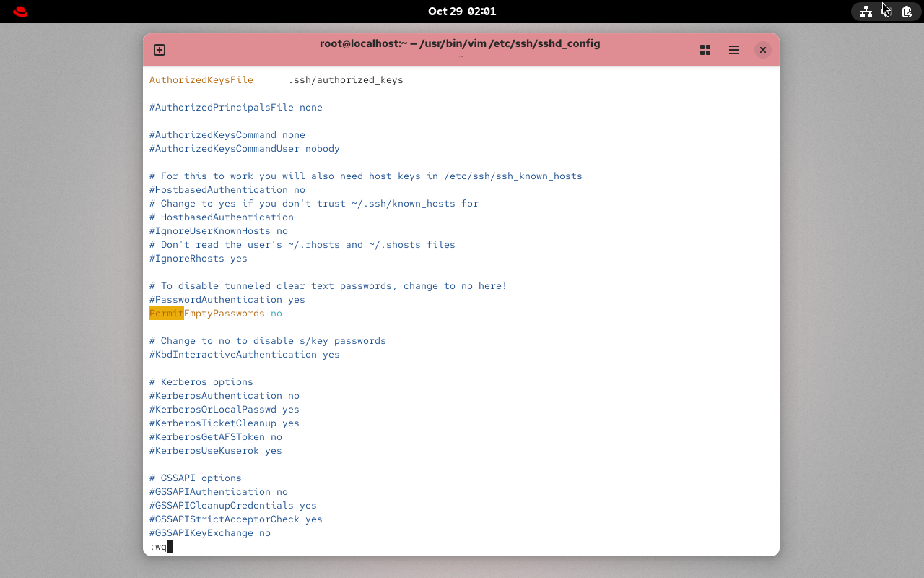Click the tab overview grid icon in titlebar
The image size is (924, 578).
tap(705, 50)
